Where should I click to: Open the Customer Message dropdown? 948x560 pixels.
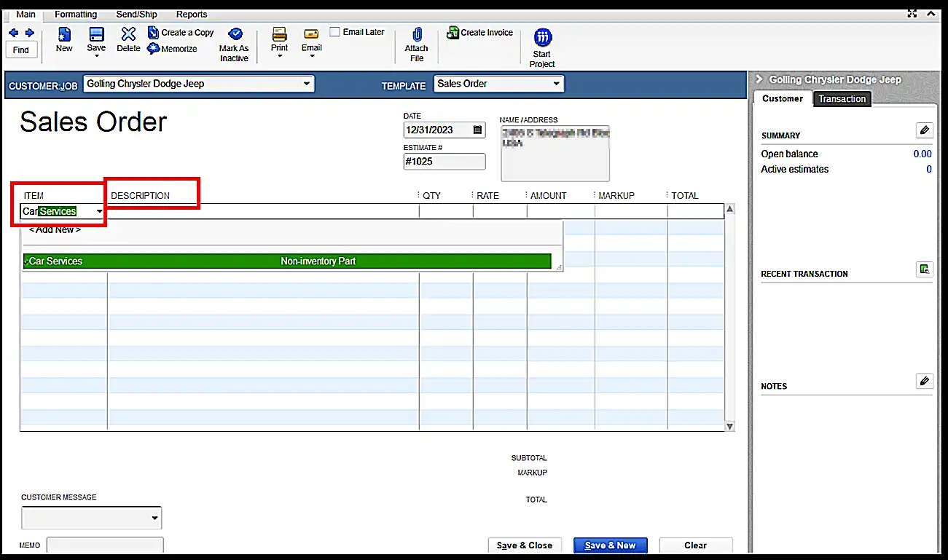(x=154, y=518)
